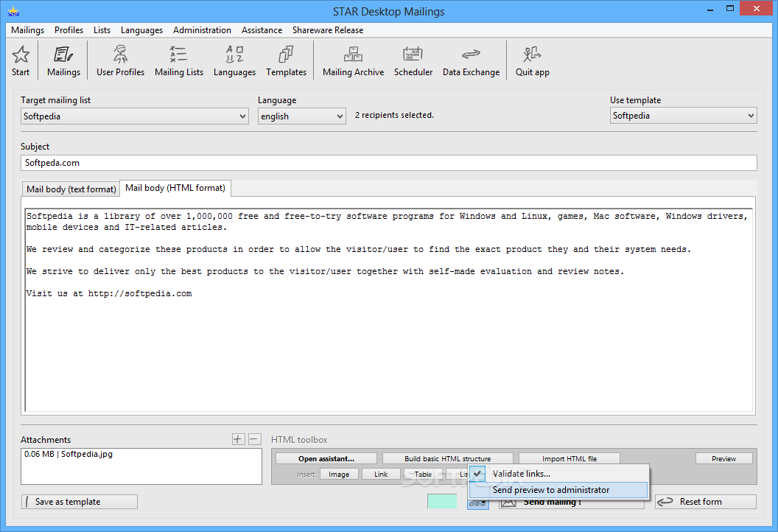The height and width of the screenshot is (532, 778).
Task: Click the Reset form button
Action: (x=706, y=502)
